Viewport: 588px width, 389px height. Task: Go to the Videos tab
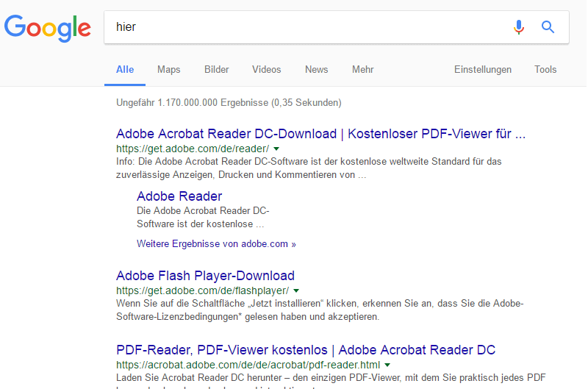click(266, 69)
